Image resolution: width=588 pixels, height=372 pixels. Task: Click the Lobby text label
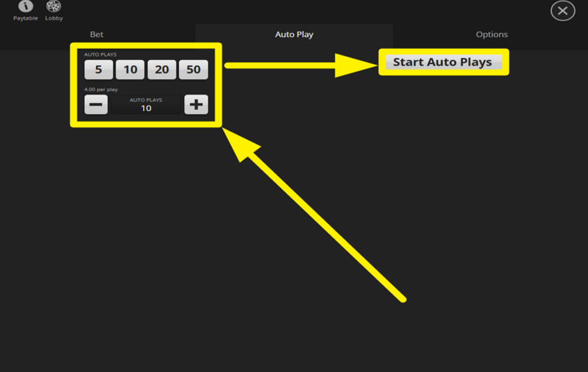click(x=54, y=18)
